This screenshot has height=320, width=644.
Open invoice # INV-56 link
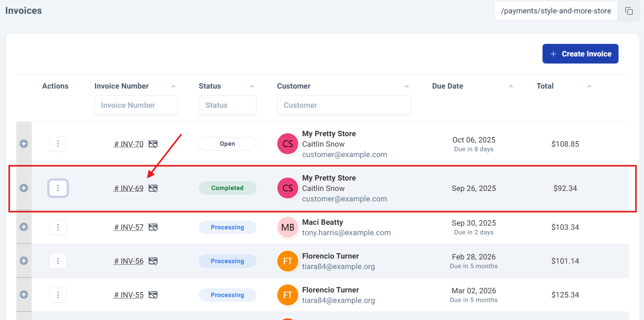[x=129, y=261]
